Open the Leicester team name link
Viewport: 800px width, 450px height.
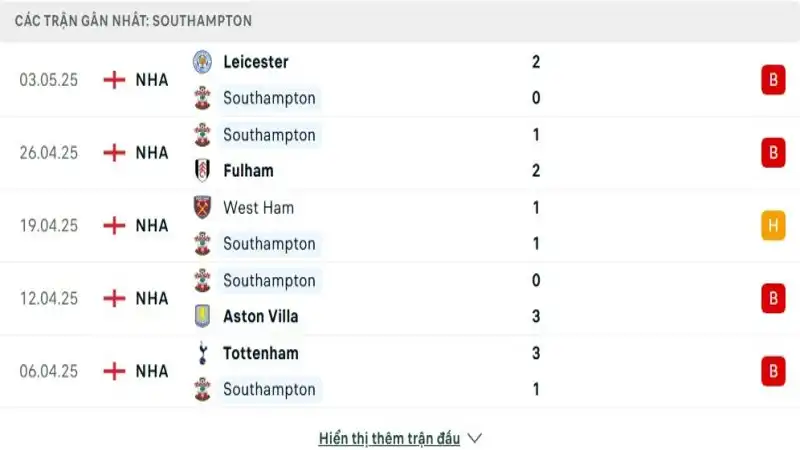click(256, 62)
